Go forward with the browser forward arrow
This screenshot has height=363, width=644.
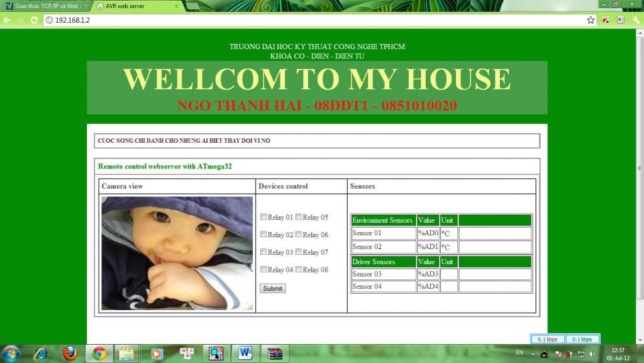(x=20, y=20)
